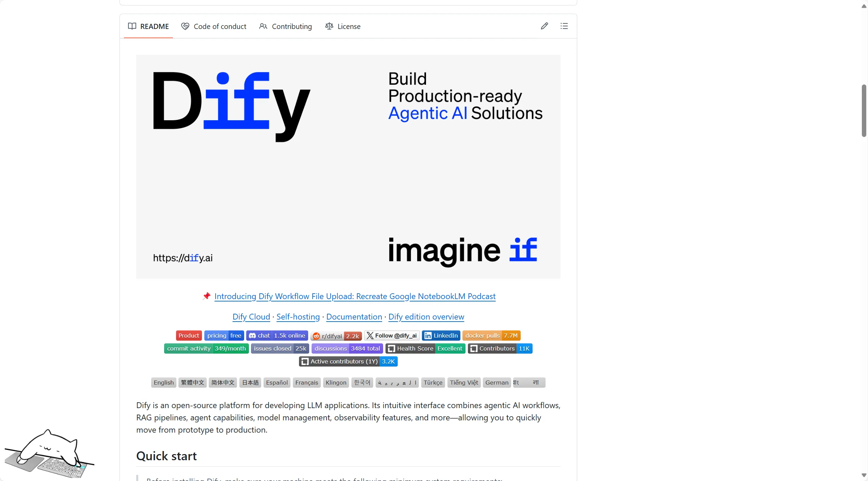Select the 한국어 language badge
868x481 pixels.
coord(362,383)
